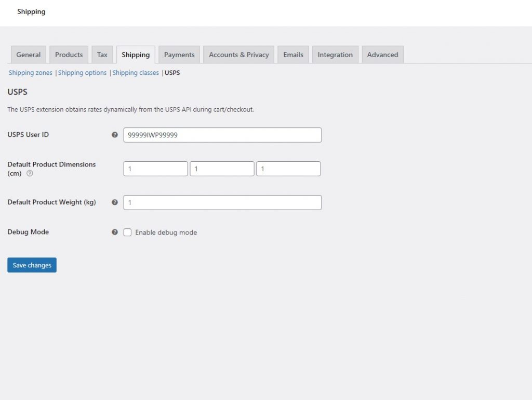Click the 'Debug Mode' label

pos(28,232)
